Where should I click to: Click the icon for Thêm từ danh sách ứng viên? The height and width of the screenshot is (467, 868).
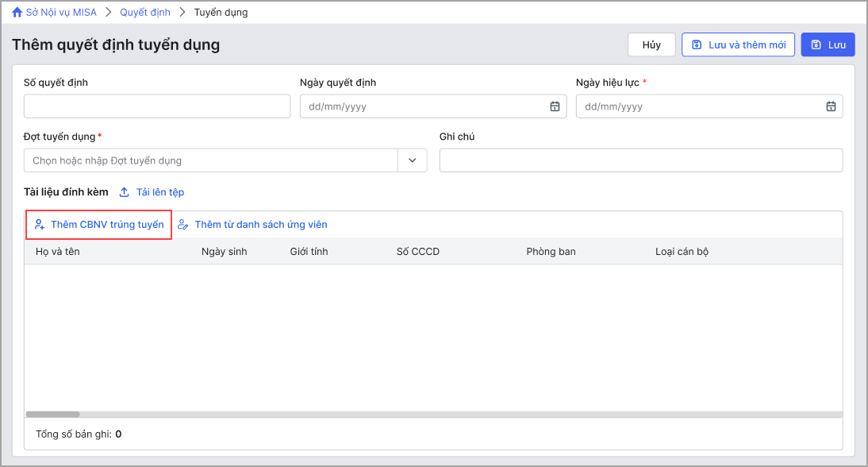[x=183, y=225]
